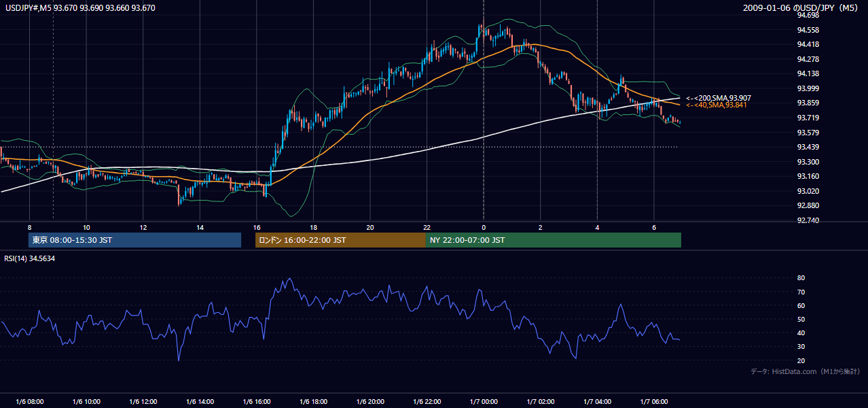868x408 pixels.
Task: Click the 40 SMA 93.841 label
Action: tap(716, 105)
